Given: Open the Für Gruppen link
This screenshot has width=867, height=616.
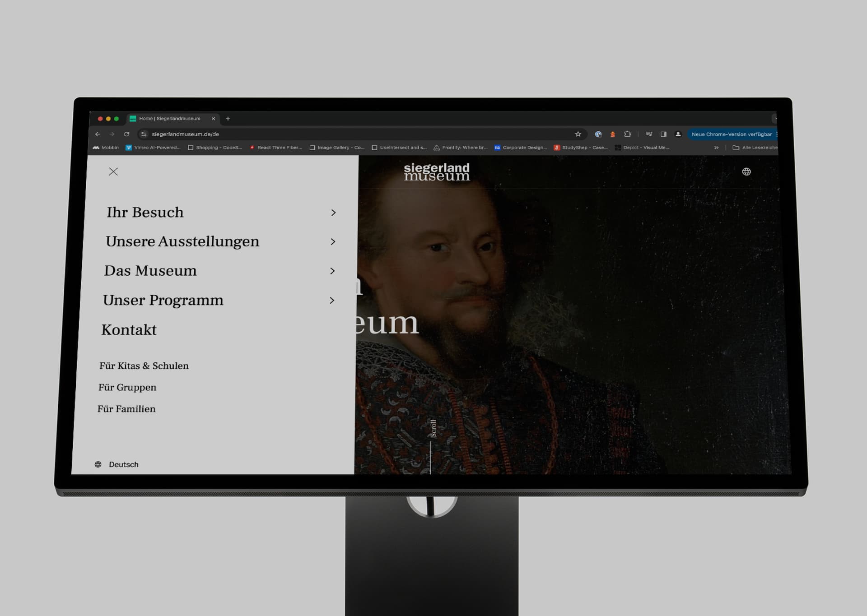Looking at the screenshot, I should click(x=127, y=388).
